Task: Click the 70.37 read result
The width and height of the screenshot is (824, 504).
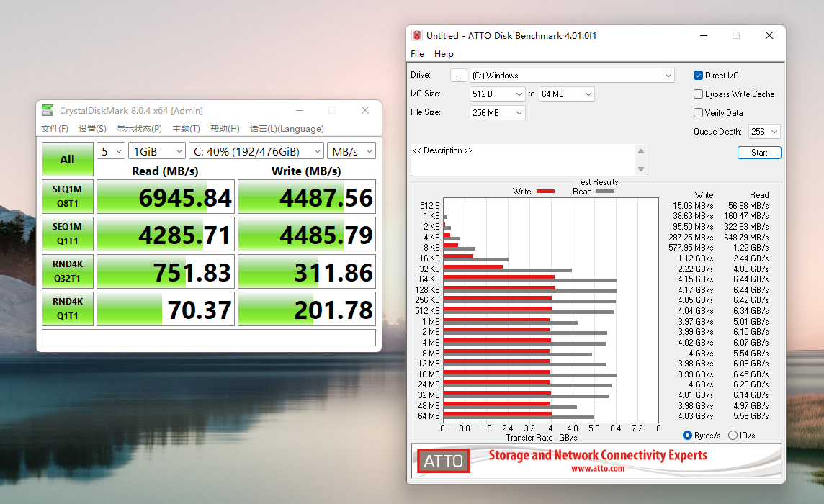Action: click(166, 308)
